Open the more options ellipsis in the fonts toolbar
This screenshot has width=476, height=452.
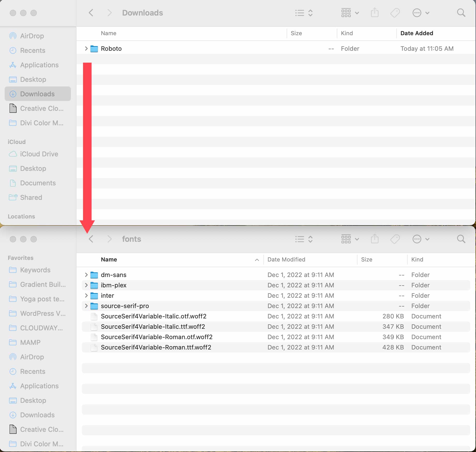(x=416, y=239)
